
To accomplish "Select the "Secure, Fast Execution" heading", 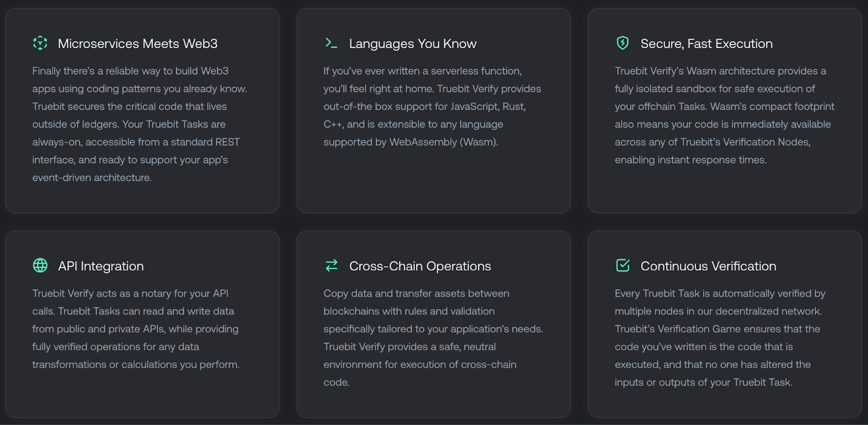I will click(x=707, y=43).
